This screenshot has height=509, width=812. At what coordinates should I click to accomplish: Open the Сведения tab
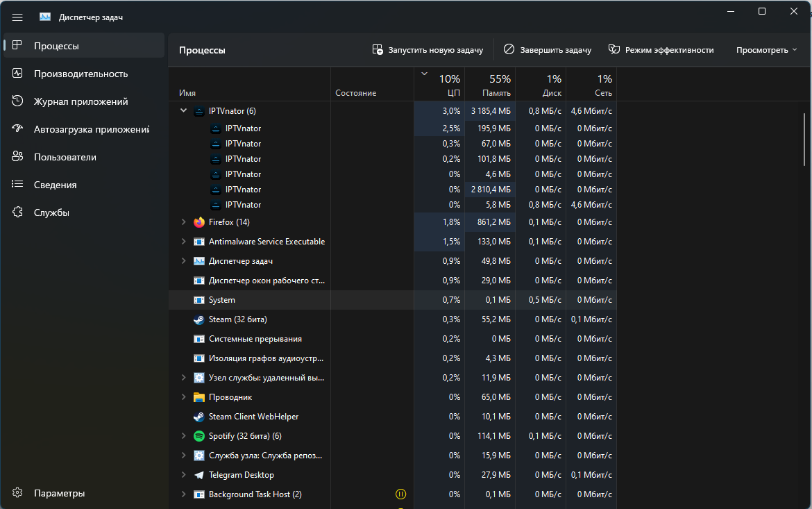[x=84, y=185]
